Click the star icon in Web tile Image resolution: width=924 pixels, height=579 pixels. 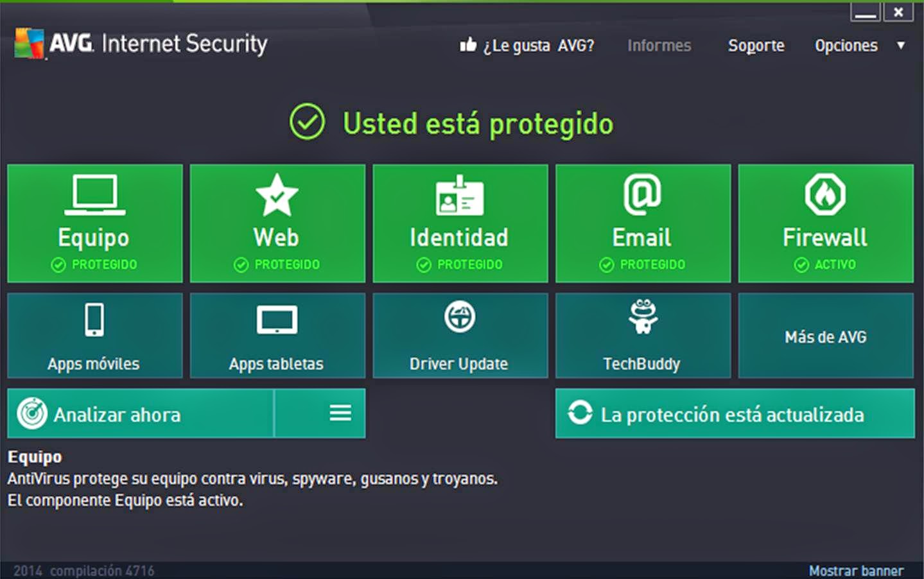[x=277, y=195]
